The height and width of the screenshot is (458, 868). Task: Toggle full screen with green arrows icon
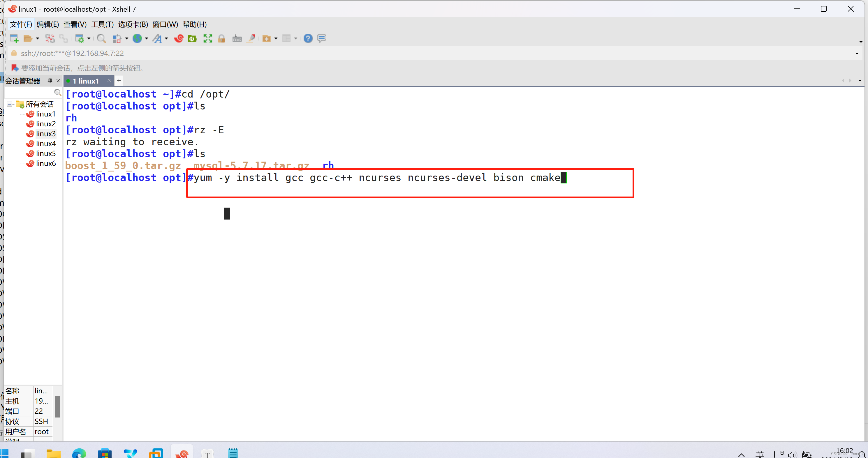[x=208, y=38]
